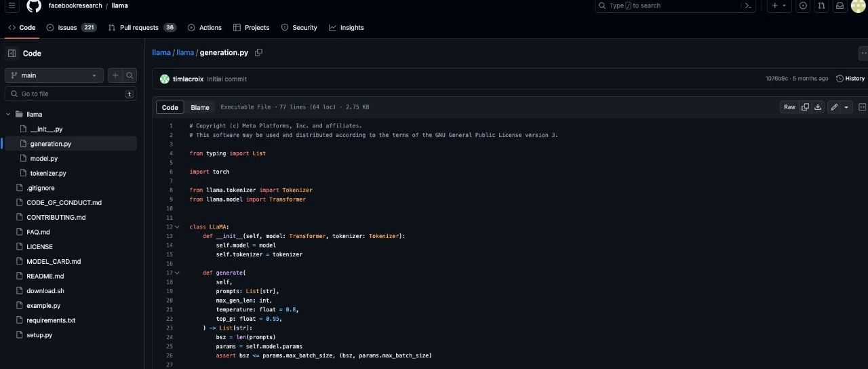Image resolution: width=868 pixels, height=369 pixels.
Task: Switch to the Code view tab
Action: click(x=170, y=107)
